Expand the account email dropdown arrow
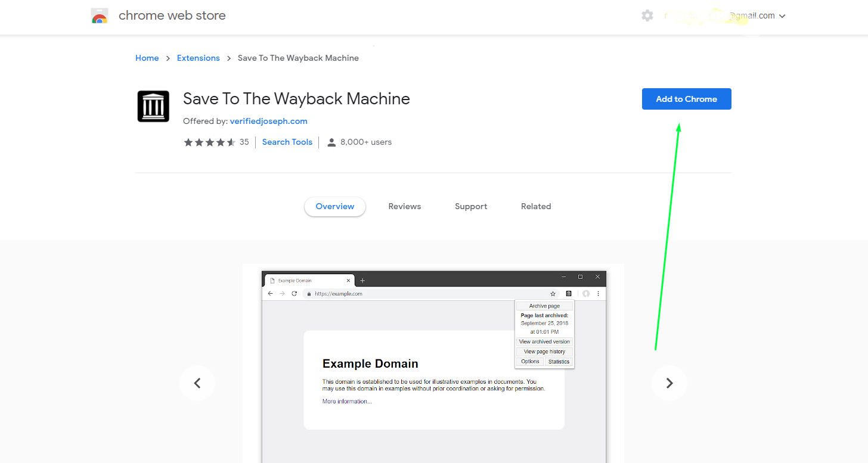 782,16
